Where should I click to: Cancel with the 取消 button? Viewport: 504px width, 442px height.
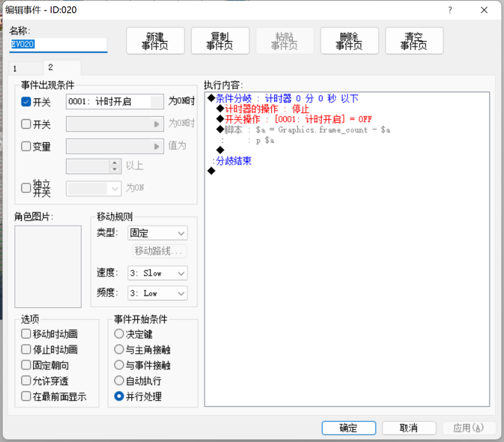[409, 428]
